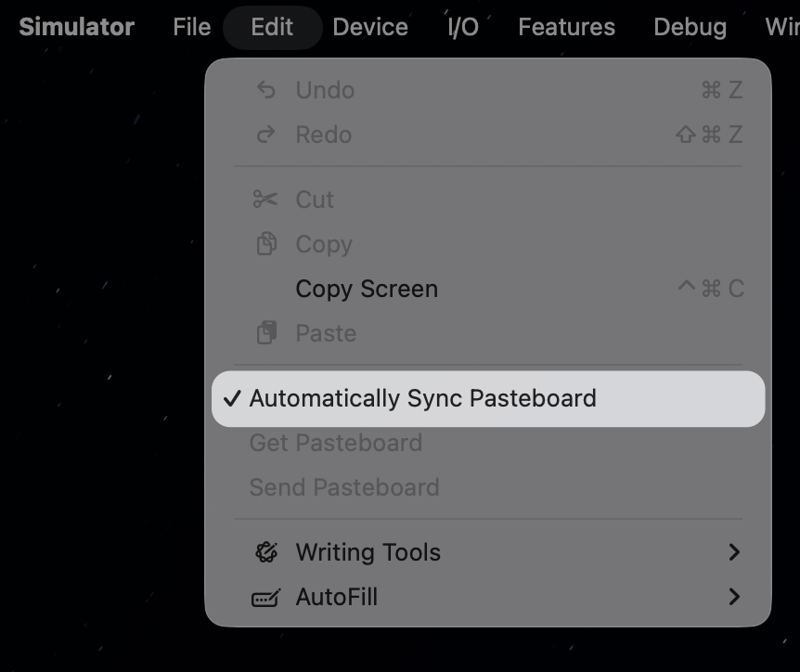Toggle Automatically Sync Pasteboard checkmark

point(233,399)
